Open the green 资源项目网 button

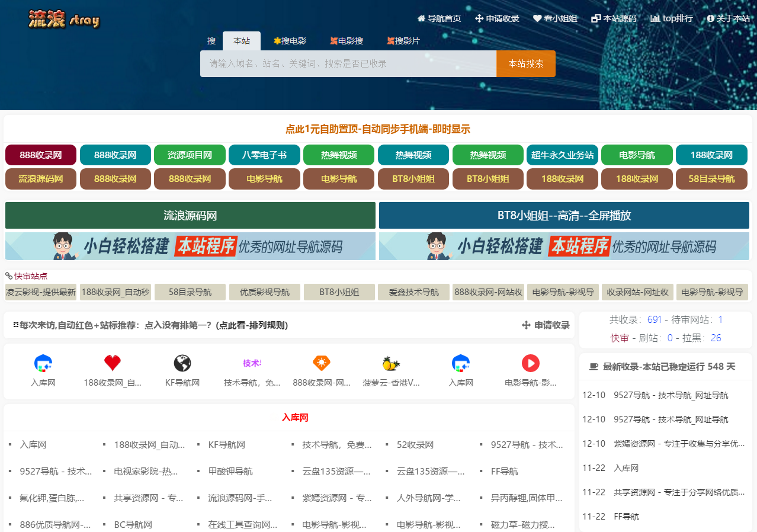pyautogui.click(x=190, y=155)
